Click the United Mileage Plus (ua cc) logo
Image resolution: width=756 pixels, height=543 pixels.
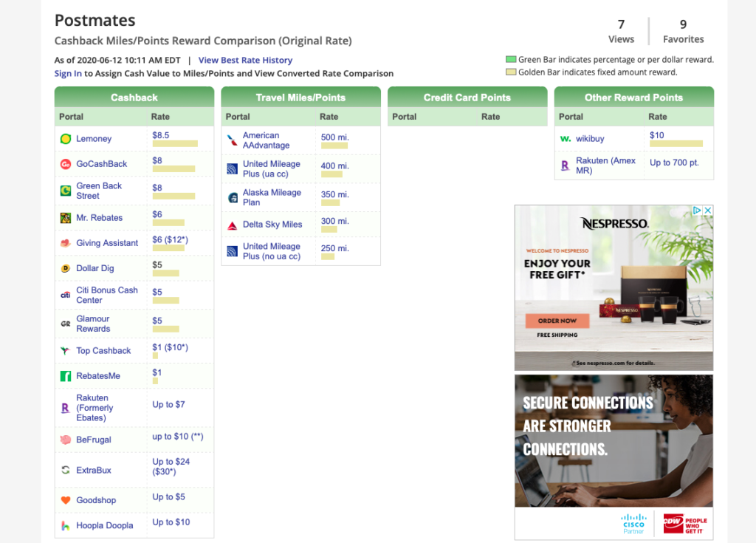(x=233, y=169)
